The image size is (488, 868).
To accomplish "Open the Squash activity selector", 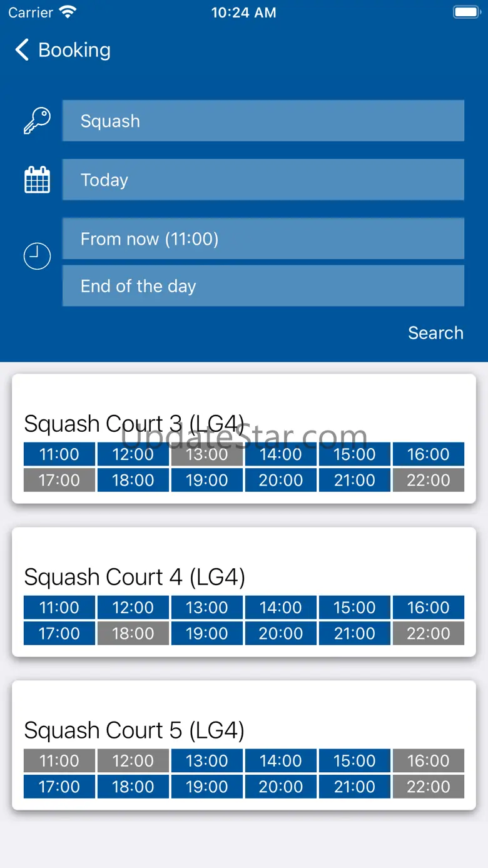I will pyautogui.click(x=263, y=121).
